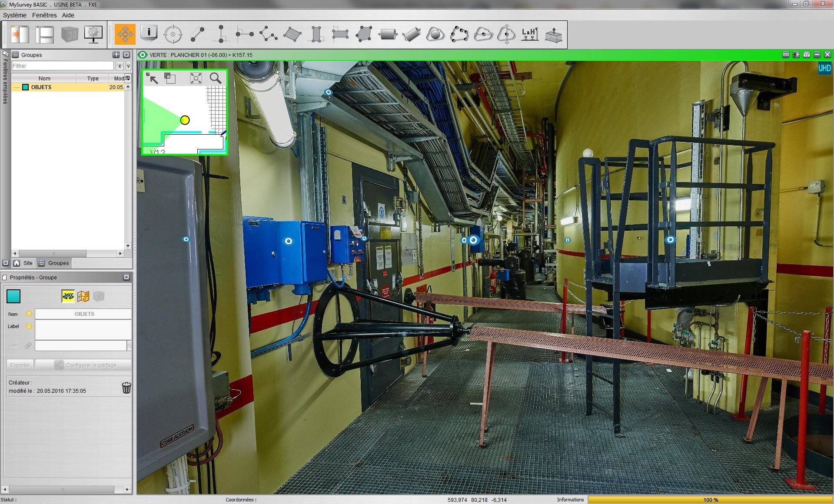Toggle the UHD quality badge
The image size is (834, 504).
[x=824, y=68]
